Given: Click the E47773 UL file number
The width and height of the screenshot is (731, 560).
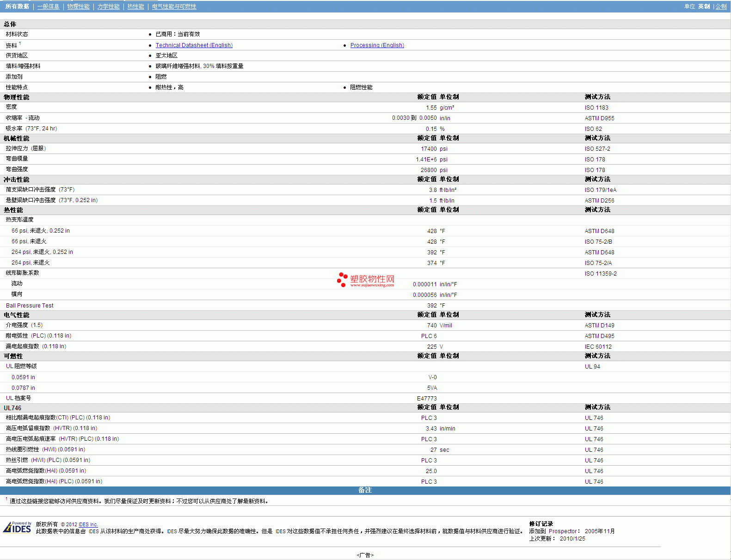Looking at the screenshot, I should pyautogui.click(x=427, y=399).
